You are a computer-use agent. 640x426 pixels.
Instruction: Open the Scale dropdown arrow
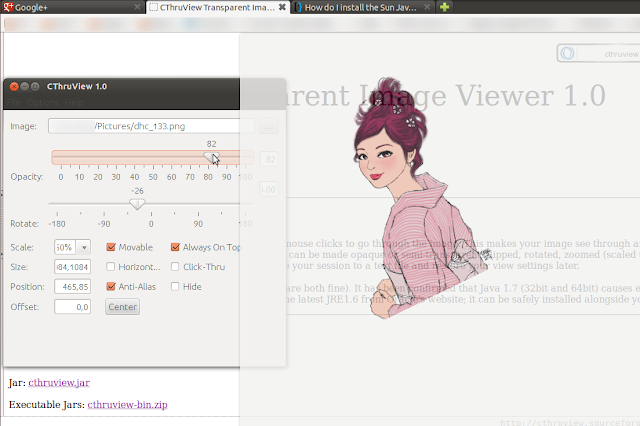click(x=84, y=247)
